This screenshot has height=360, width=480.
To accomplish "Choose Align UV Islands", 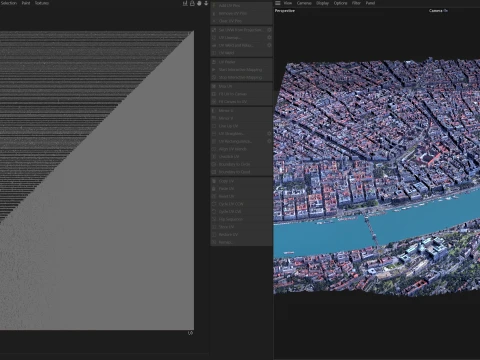I will pos(242,149).
